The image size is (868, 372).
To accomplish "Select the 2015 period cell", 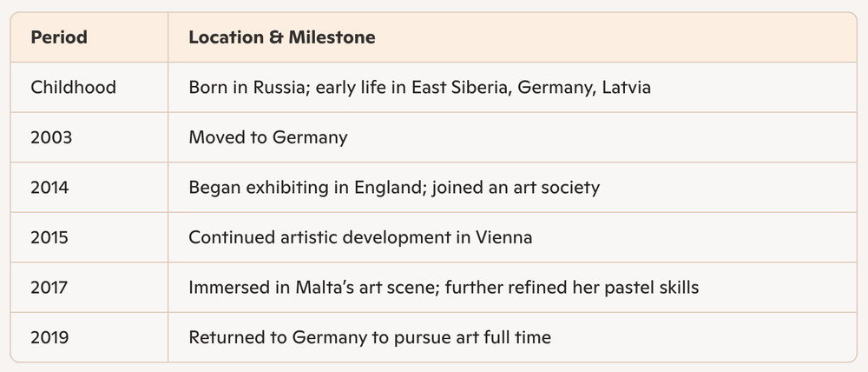I will click(89, 236).
